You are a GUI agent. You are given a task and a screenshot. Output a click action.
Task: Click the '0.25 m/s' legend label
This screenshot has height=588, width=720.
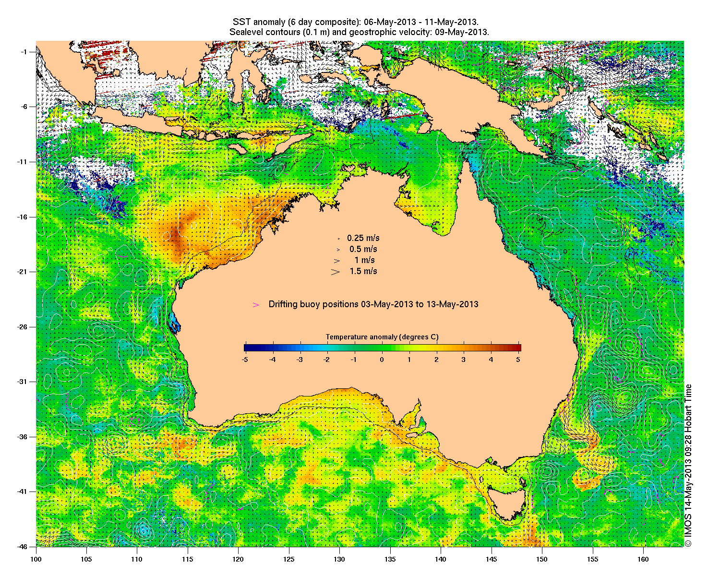pyautogui.click(x=363, y=238)
